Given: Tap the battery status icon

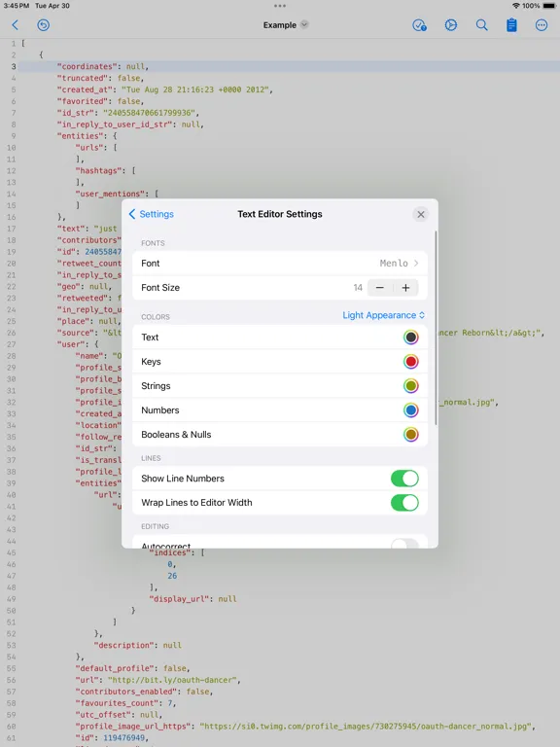Looking at the screenshot, I should tap(548, 6).
